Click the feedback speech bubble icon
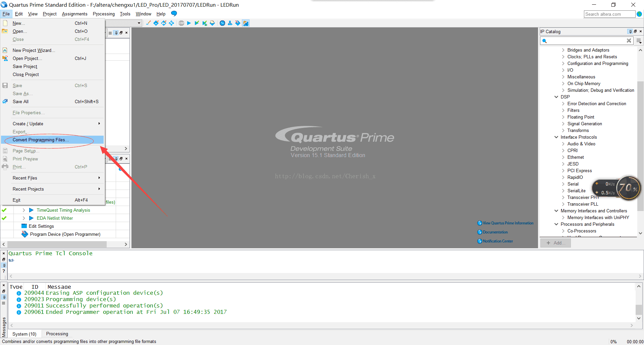The width and height of the screenshot is (644, 345). tap(174, 13)
